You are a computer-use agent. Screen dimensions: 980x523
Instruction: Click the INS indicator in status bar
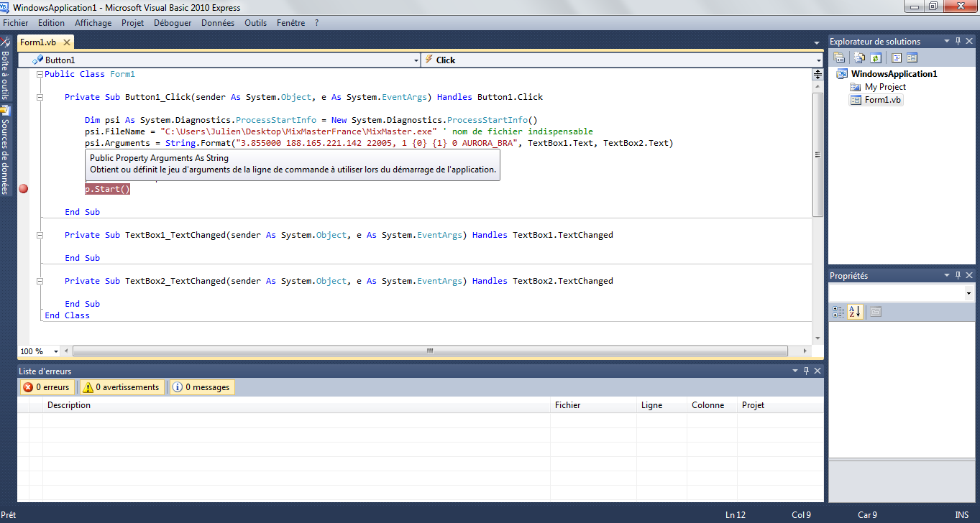click(x=961, y=514)
